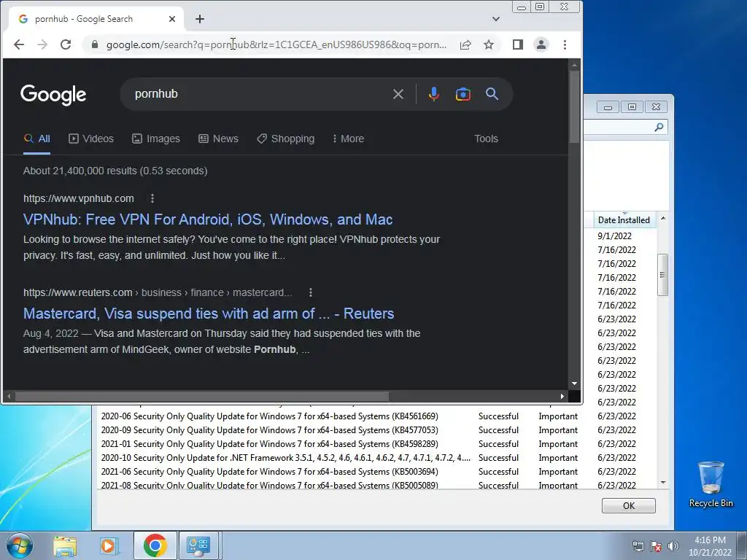Share this page from the address bar
This screenshot has width=747, height=560.
coord(465,44)
